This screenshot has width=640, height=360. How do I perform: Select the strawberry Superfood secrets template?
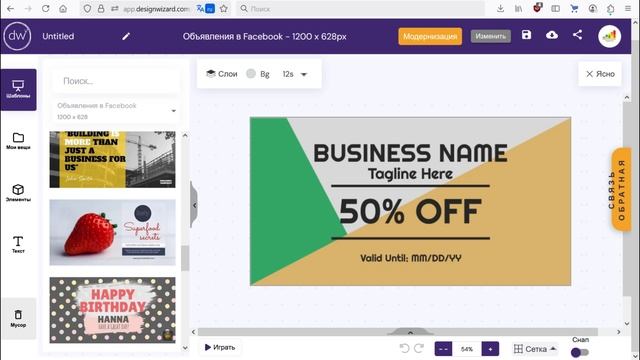pos(112,232)
